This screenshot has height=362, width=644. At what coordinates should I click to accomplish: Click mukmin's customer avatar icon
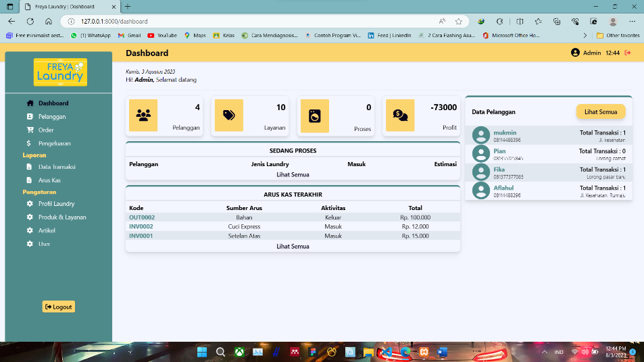click(481, 136)
